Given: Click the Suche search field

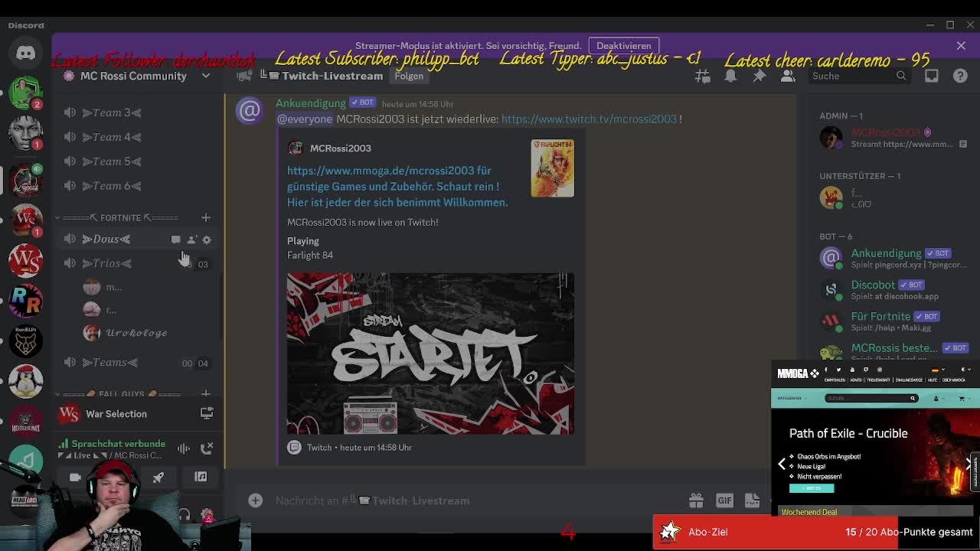Looking at the screenshot, I should (x=859, y=76).
